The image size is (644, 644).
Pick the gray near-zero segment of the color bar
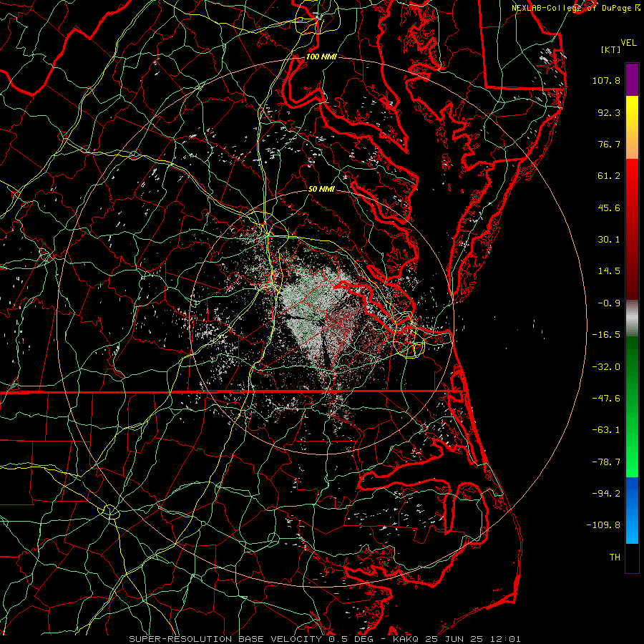[x=632, y=318]
